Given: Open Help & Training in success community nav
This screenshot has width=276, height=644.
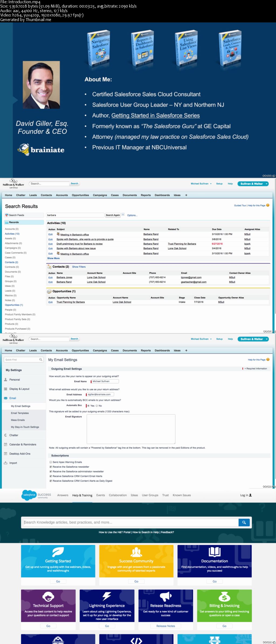Looking at the screenshot, I should 82,495.
